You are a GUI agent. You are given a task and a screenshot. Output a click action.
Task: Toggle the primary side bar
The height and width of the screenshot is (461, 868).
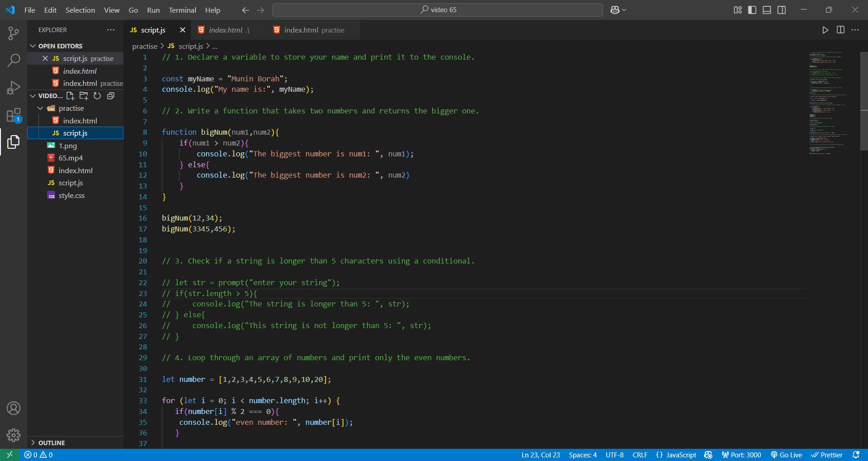click(752, 10)
